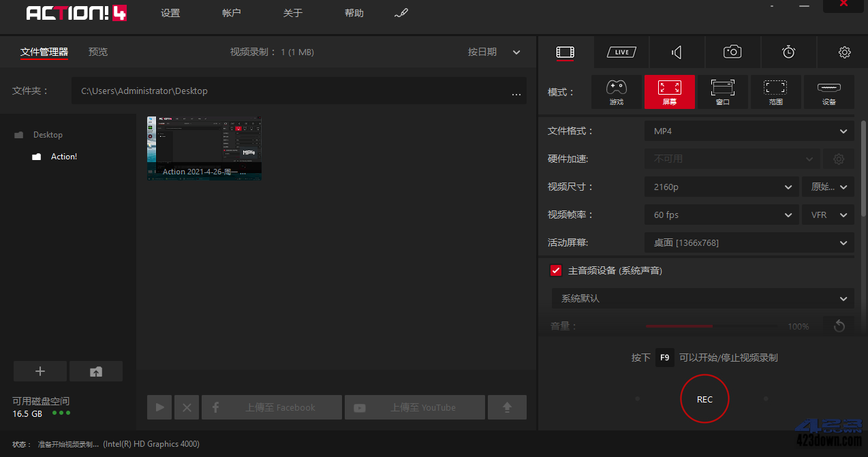The height and width of the screenshot is (457, 868).
Task: Open the 文件格式 MP4 dropdown
Action: (x=748, y=131)
